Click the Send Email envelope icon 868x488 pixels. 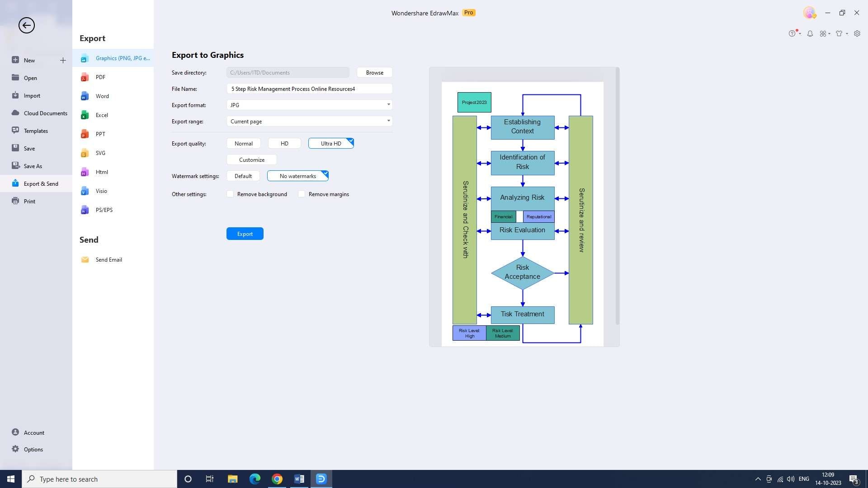pos(85,260)
